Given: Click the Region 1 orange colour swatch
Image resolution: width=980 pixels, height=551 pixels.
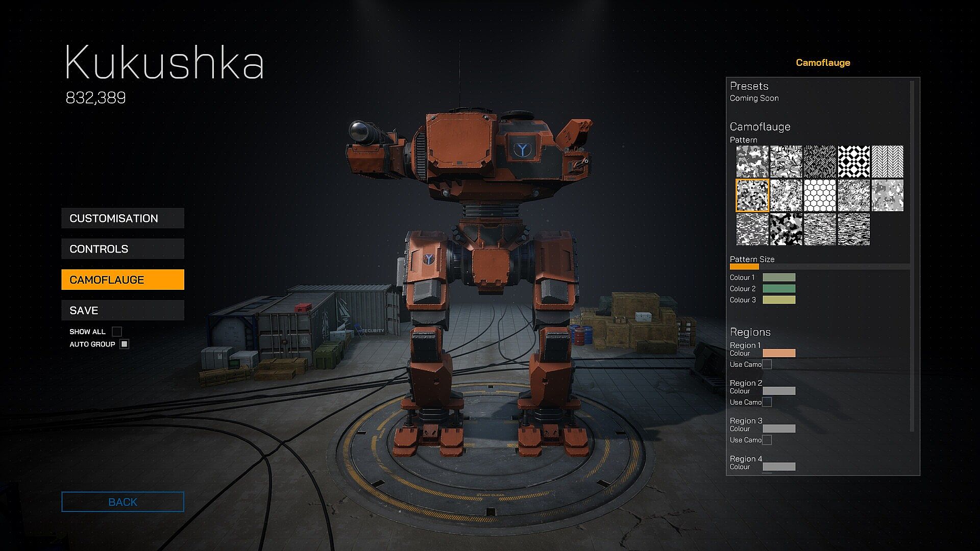Looking at the screenshot, I should [779, 353].
